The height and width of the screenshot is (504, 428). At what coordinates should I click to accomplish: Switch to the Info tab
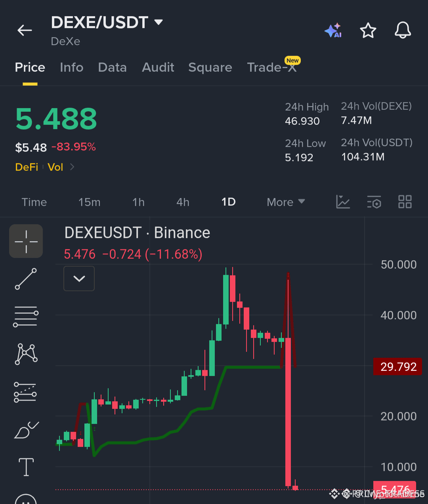pos(72,67)
